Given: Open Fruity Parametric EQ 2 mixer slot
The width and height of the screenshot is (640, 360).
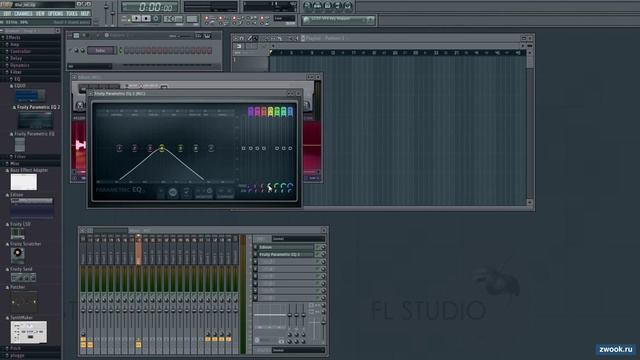Looking at the screenshot, I should (x=286, y=254).
